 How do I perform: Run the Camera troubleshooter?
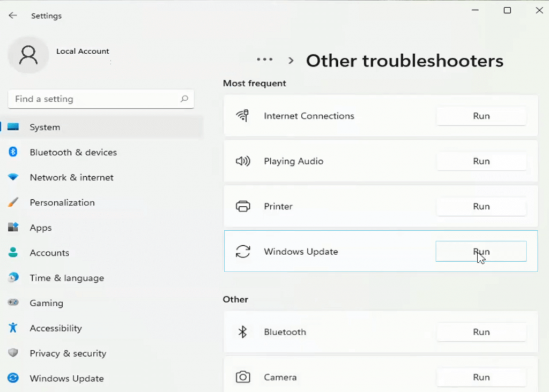(481, 378)
